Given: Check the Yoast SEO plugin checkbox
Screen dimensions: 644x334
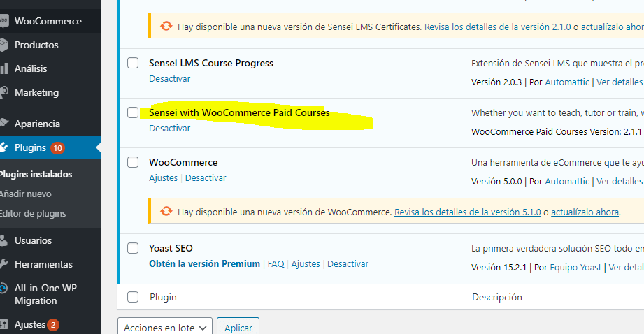Looking at the screenshot, I should pos(133,248).
